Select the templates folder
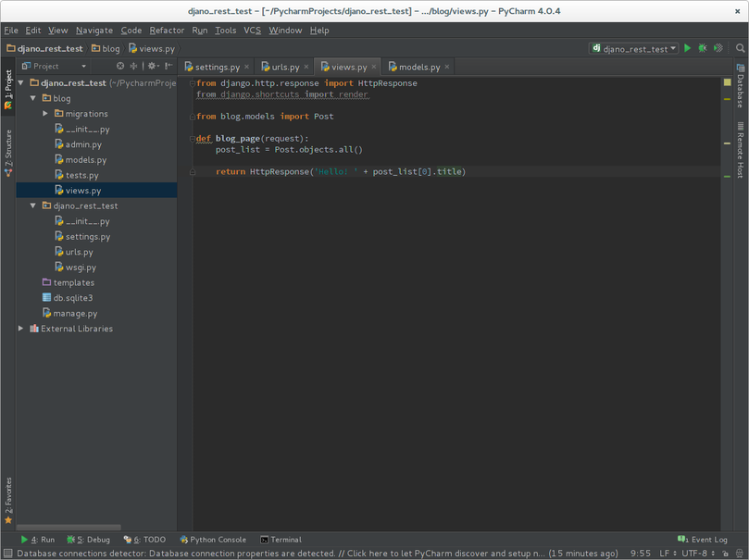The height and width of the screenshot is (560, 749). 73,282
